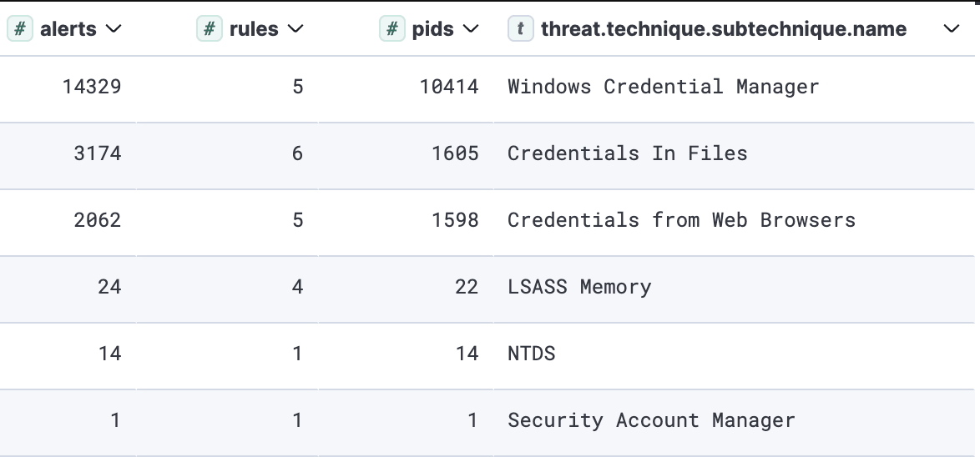Click the number type icon beside alerts
This screenshot has width=980, height=457.
coord(21,29)
